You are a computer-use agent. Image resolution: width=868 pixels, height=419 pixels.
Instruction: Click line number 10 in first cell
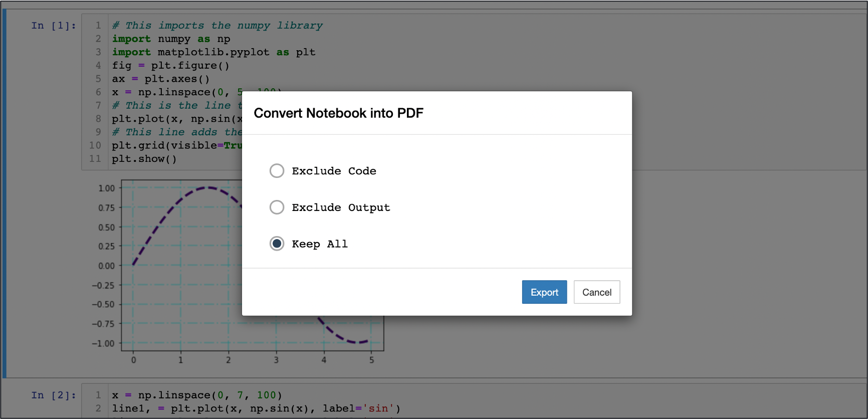pos(95,145)
